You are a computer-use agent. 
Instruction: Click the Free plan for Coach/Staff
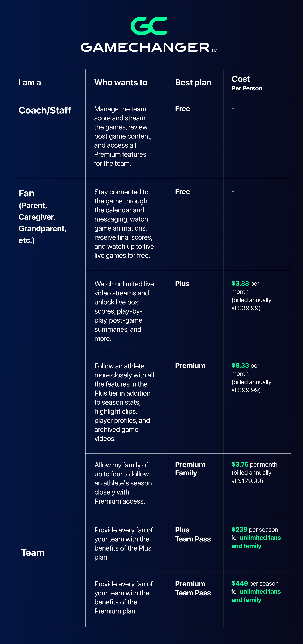(182, 109)
